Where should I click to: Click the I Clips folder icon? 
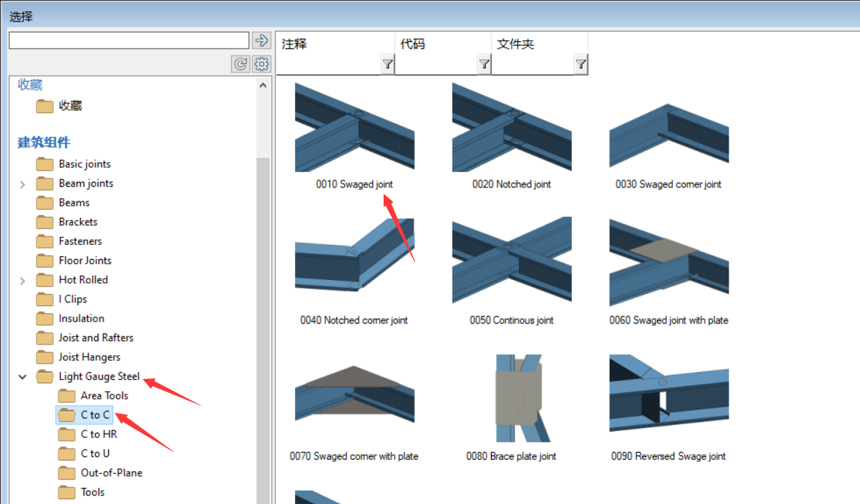click(45, 299)
